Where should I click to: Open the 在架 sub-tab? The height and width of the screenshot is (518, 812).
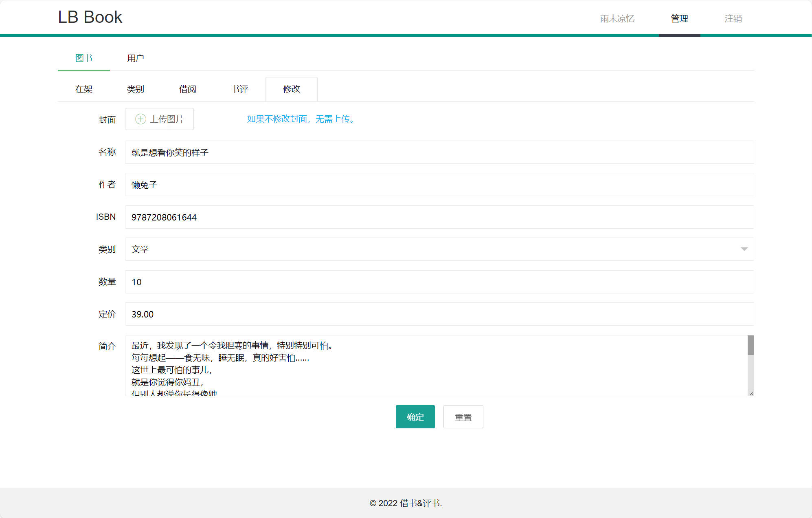pyautogui.click(x=84, y=89)
